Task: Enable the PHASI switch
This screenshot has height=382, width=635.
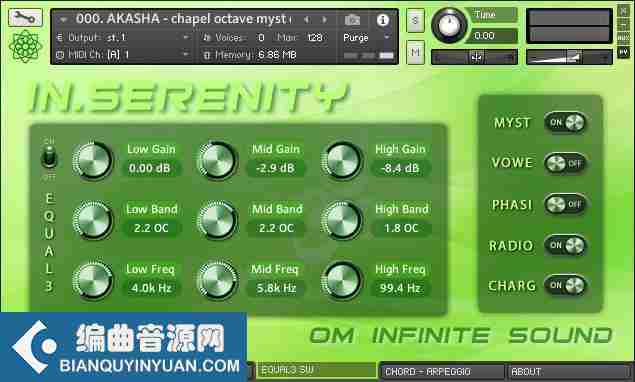Action: 565,204
